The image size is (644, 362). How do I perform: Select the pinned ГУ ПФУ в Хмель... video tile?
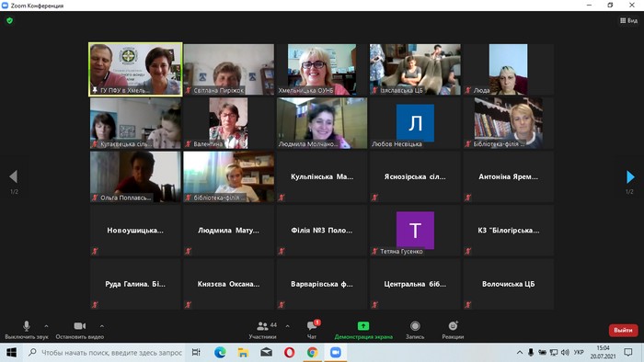[135, 69]
